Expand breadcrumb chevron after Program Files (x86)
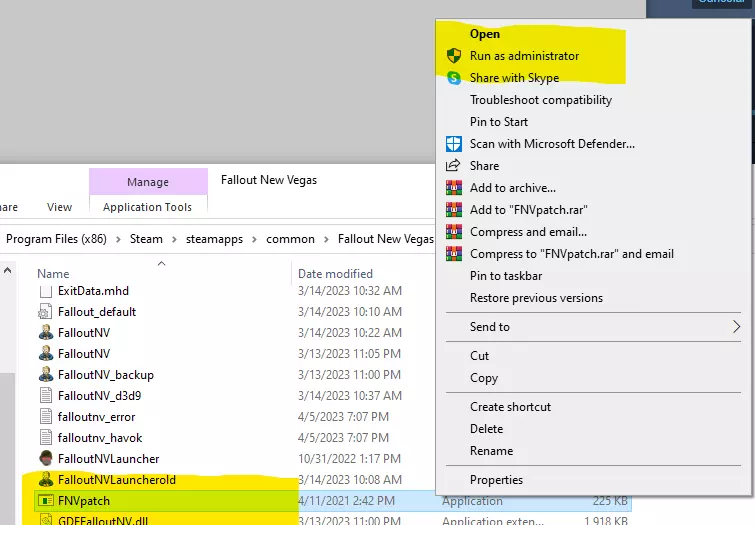 click(x=118, y=239)
